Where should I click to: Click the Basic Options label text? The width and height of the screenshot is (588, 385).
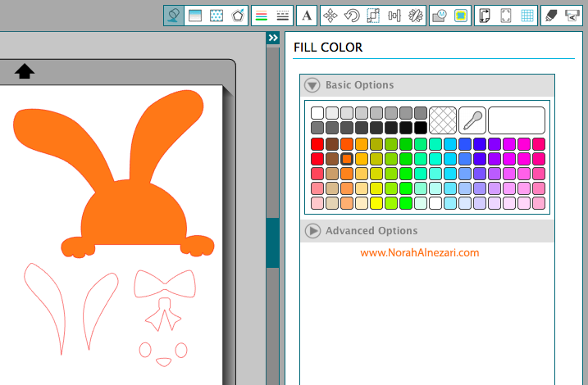coord(360,85)
